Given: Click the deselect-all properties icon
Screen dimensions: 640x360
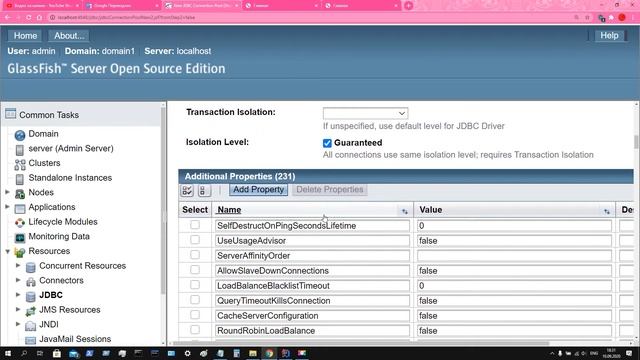Looking at the screenshot, I should [204, 190].
